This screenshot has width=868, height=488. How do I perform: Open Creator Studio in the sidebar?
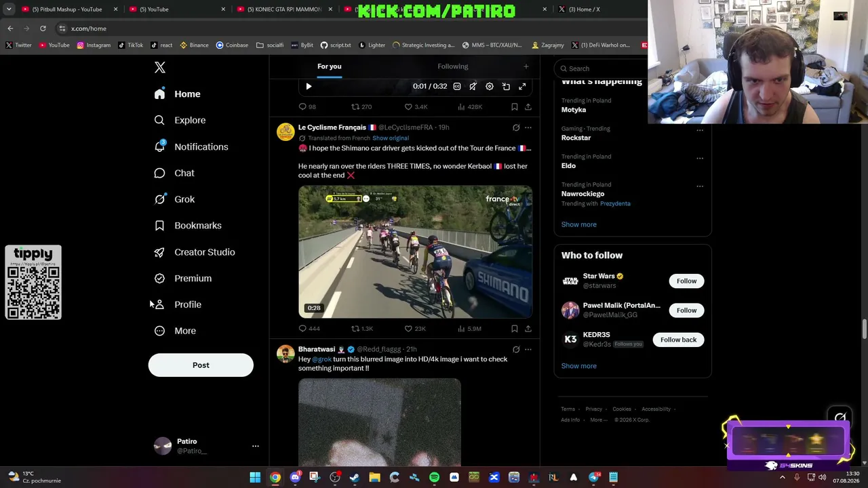(195, 252)
